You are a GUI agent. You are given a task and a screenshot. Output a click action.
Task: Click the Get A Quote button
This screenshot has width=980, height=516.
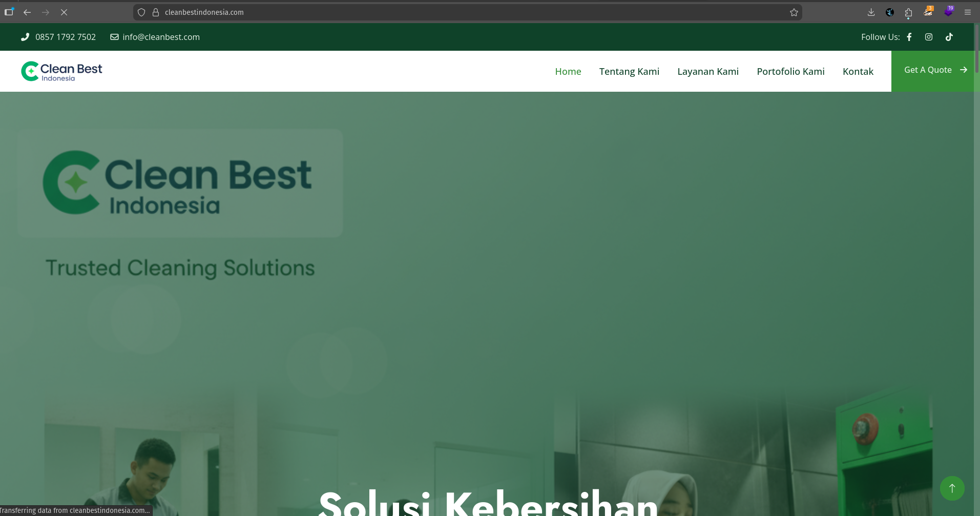(935, 70)
